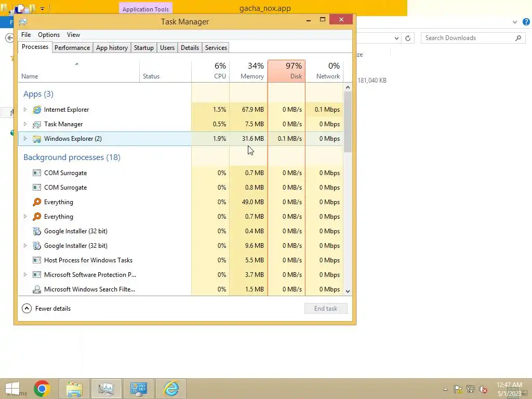532x399 pixels.
Task: Click the muted volume tray icon
Action: pos(483,389)
